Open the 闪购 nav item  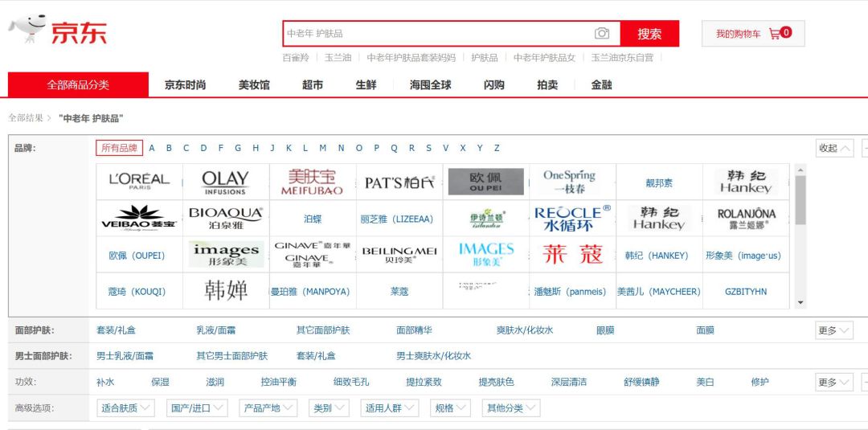click(493, 85)
